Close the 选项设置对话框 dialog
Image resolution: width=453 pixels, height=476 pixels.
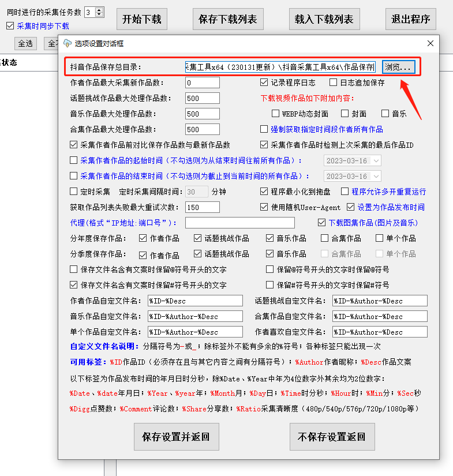click(x=430, y=43)
